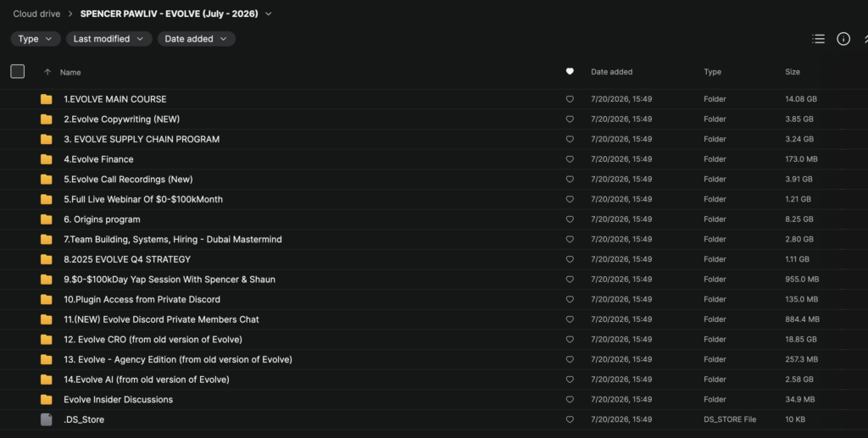Select the 10.Plugin Access from Private Discord row
The width and height of the screenshot is (868, 438).
pos(434,299)
